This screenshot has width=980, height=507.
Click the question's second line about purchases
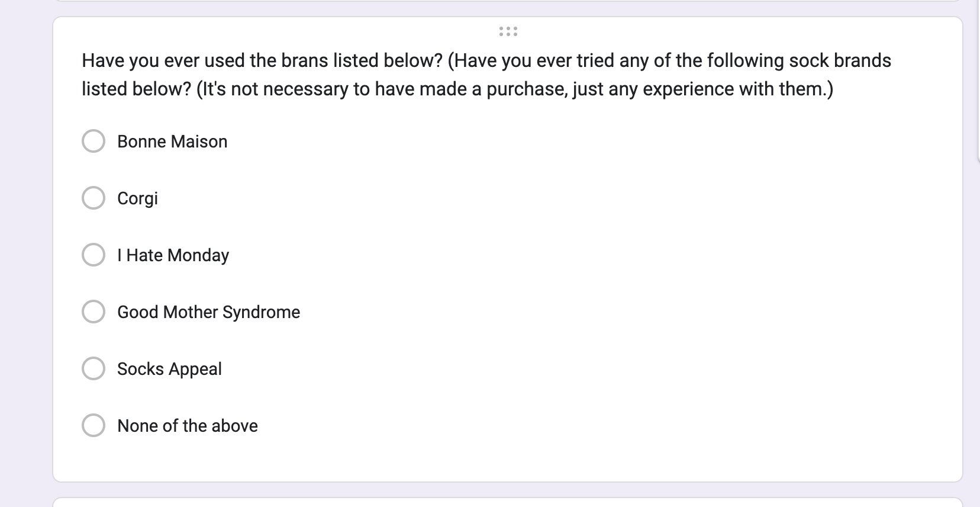coord(457,89)
